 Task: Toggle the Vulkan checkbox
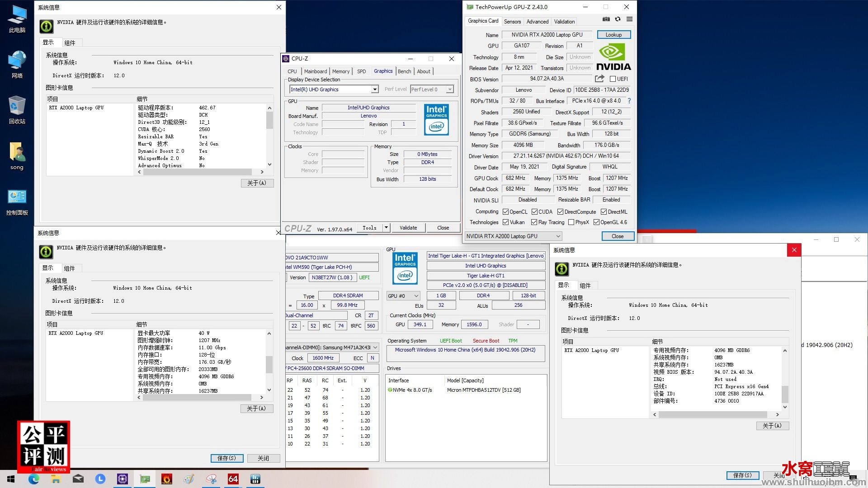pos(505,222)
